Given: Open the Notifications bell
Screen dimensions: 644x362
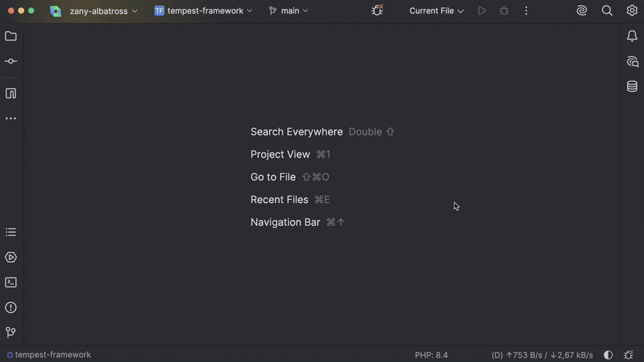Looking at the screenshot, I should tap(632, 36).
